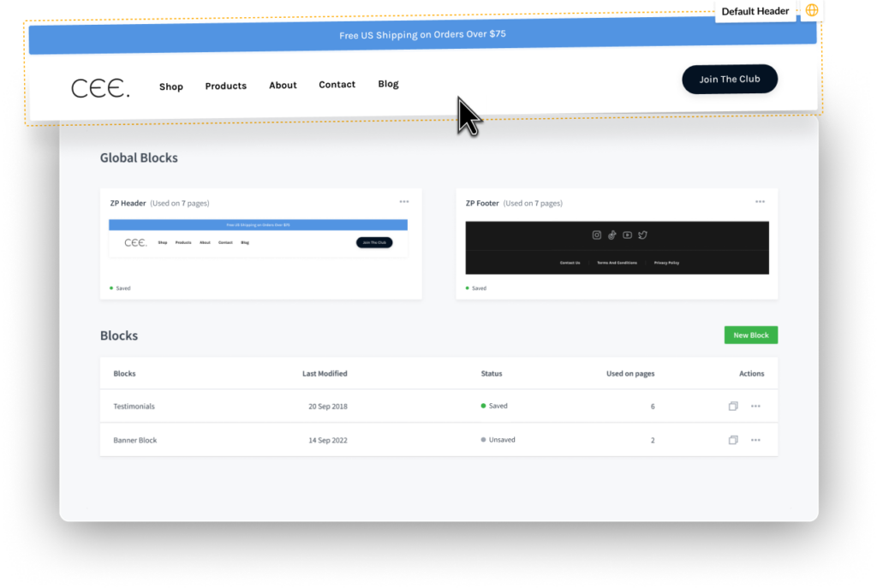Duplicate the Banner Block row
877x588 pixels.
point(733,440)
